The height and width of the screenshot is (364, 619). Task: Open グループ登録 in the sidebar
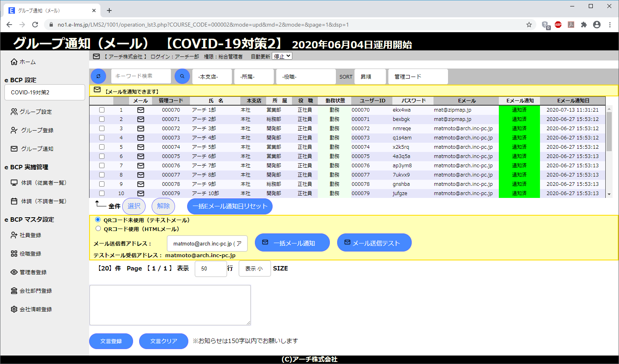(37, 130)
